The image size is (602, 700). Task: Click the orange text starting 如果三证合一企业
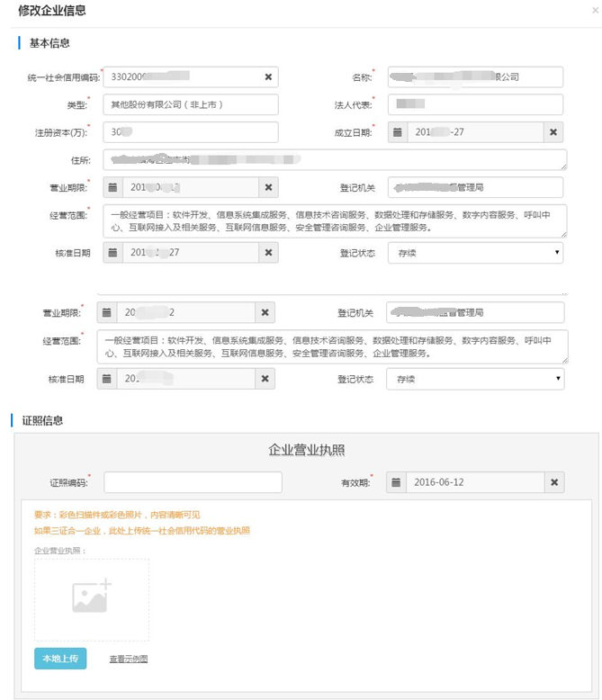142,531
